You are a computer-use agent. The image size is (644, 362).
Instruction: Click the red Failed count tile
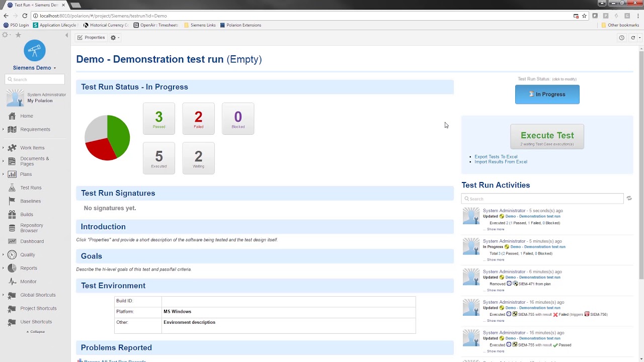(x=198, y=119)
